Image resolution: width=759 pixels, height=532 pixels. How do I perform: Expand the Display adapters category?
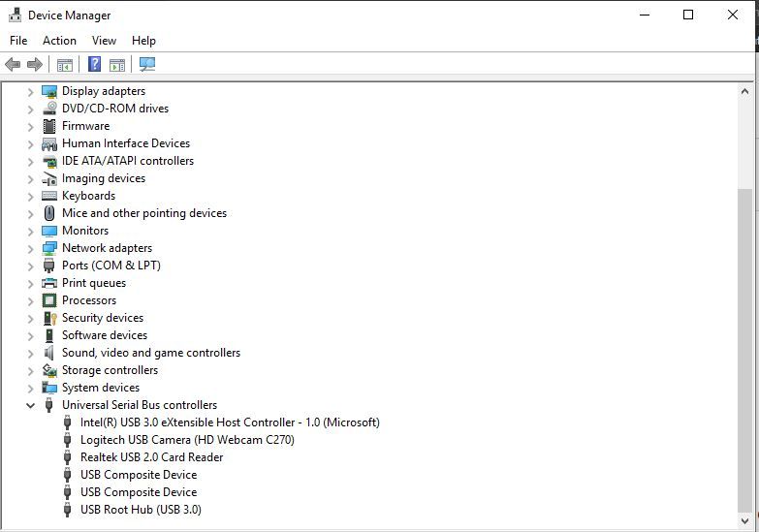pyautogui.click(x=30, y=91)
